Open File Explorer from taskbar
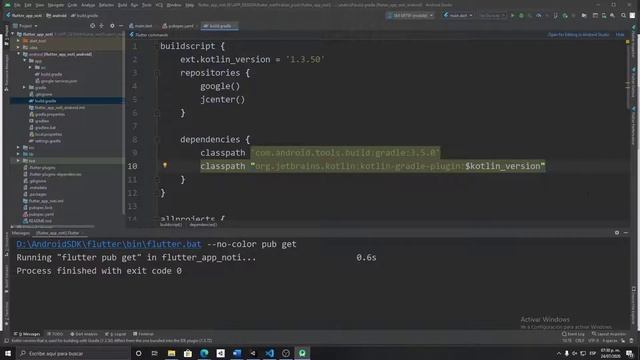 point(171,353)
